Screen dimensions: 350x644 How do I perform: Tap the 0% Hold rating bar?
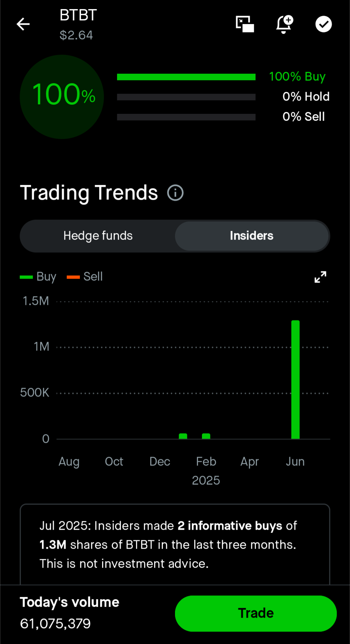(x=186, y=97)
